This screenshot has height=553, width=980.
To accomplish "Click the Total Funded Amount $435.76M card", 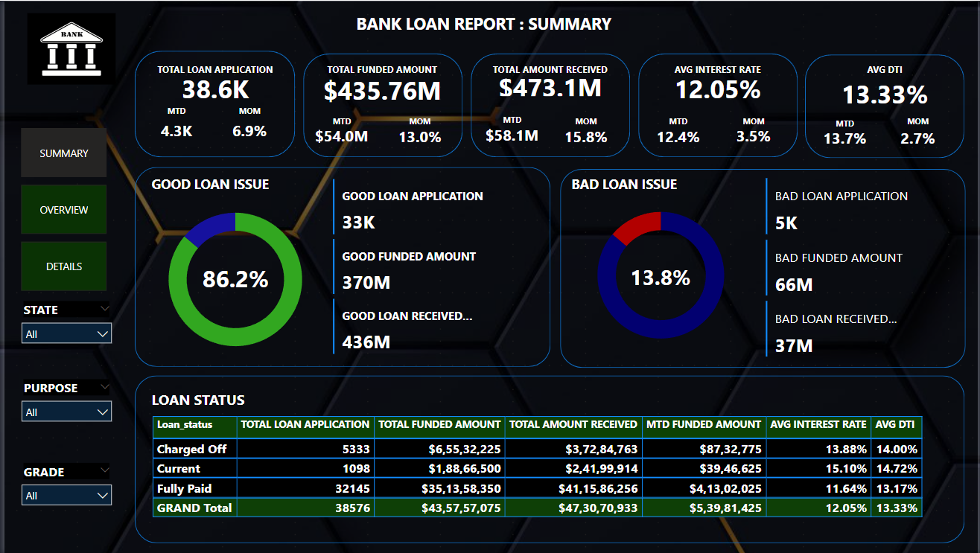I will [x=382, y=104].
